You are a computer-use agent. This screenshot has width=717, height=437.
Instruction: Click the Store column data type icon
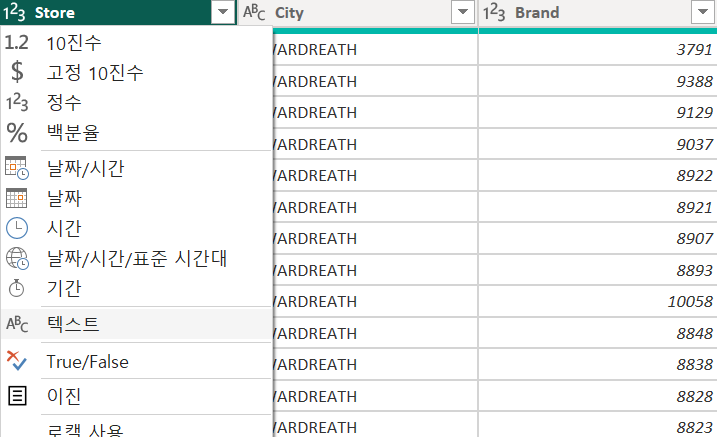tap(15, 12)
